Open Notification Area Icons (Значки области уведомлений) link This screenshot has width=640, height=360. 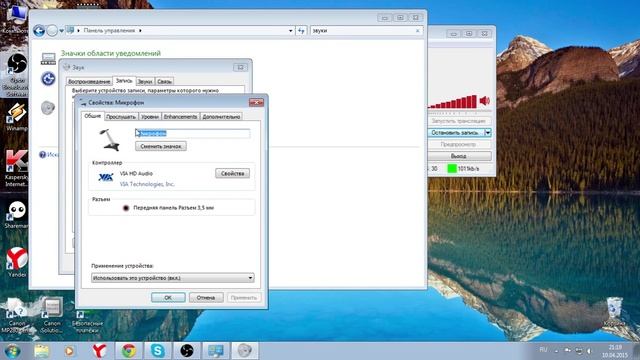point(111,53)
